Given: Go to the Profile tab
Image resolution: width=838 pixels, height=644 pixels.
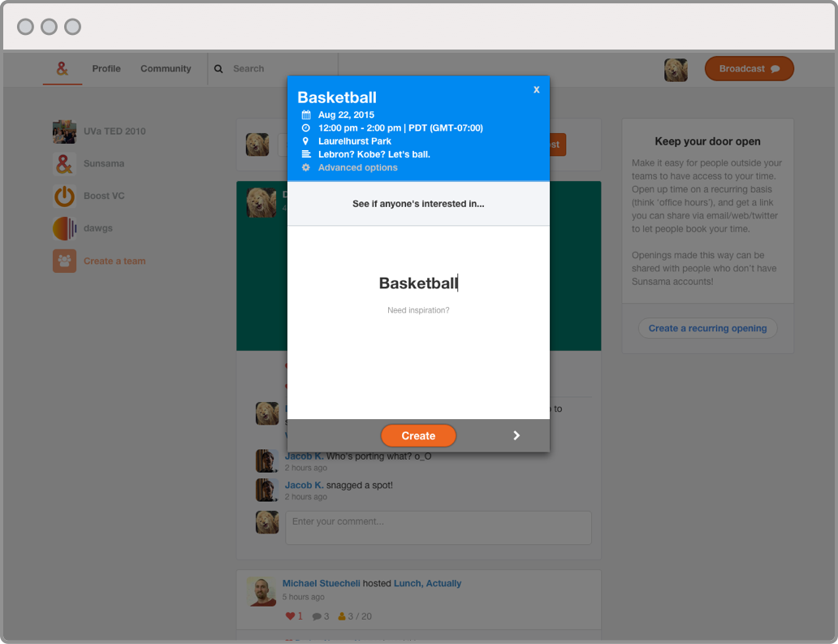Looking at the screenshot, I should (x=106, y=69).
